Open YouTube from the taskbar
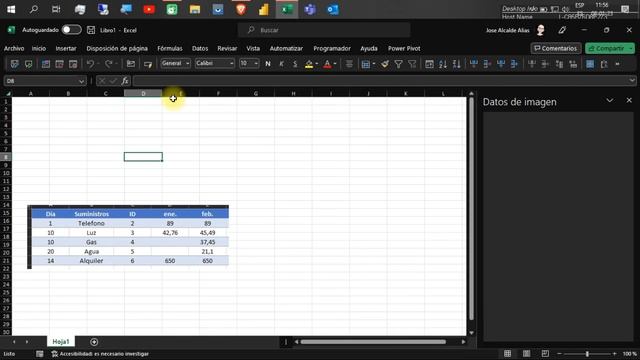The image size is (640, 360). pos(149,9)
